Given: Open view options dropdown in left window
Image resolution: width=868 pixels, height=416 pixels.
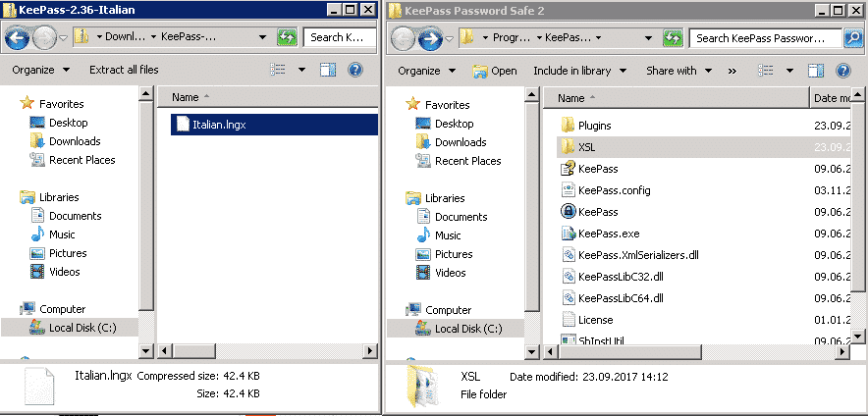Looking at the screenshot, I should pyautogui.click(x=301, y=69).
